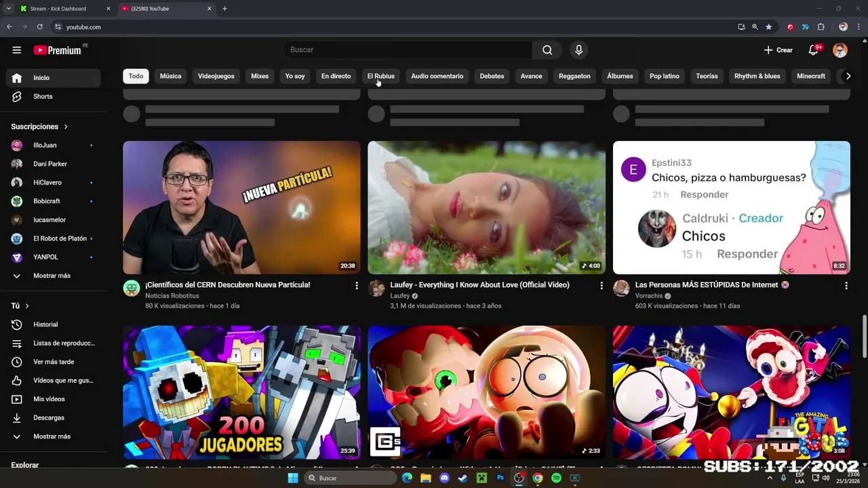Screen dimensions: 868x488
Task: Expand subscriptions with Mostrar más
Action: click(54, 276)
